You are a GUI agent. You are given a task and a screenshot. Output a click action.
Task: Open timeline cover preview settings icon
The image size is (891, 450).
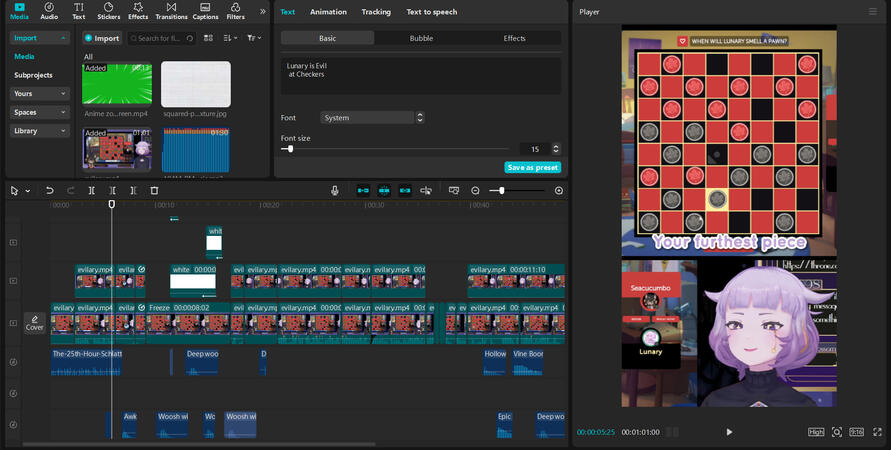pyautogui.click(x=453, y=190)
